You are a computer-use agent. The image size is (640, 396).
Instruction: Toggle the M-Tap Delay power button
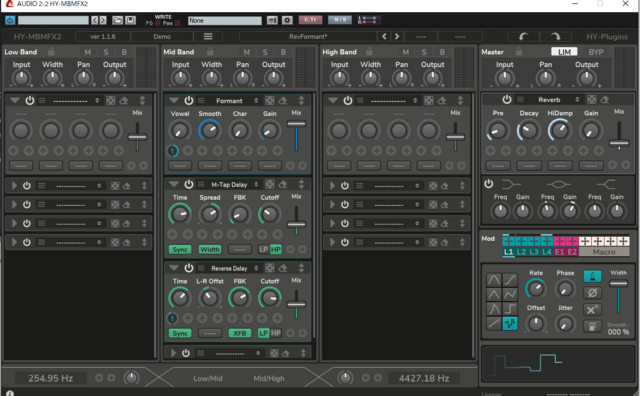[x=189, y=184]
